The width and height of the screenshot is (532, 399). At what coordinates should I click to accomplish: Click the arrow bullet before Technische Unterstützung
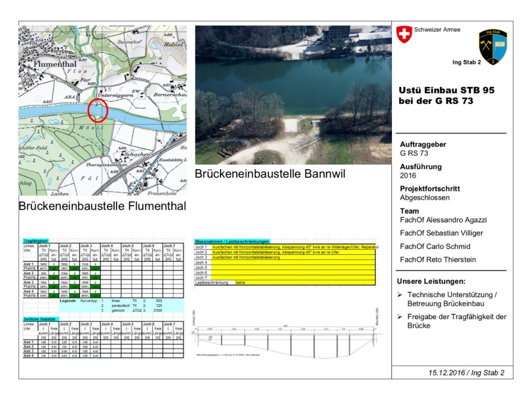[x=400, y=295]
